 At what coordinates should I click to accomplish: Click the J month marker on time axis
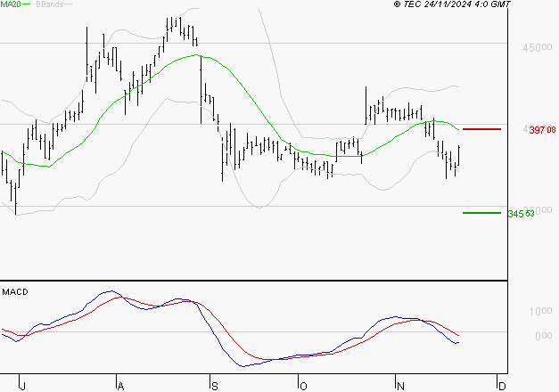(x=22, y=385)
